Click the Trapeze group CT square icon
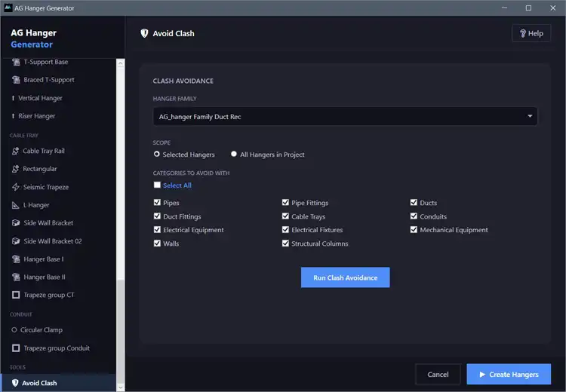The image size is (566, 392). pos(16,295)
